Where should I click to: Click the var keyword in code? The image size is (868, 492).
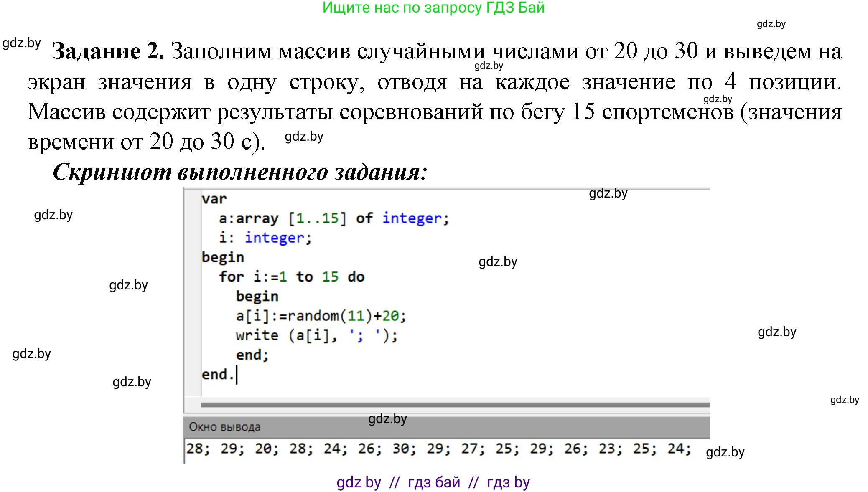tap(214, 199)
